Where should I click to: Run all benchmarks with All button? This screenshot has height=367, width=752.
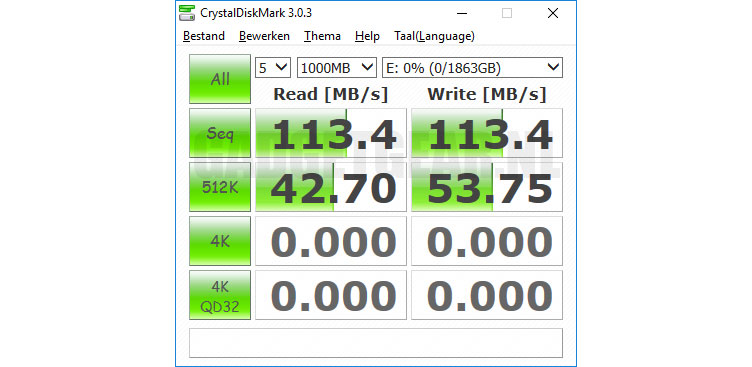[x=220, y=79]
